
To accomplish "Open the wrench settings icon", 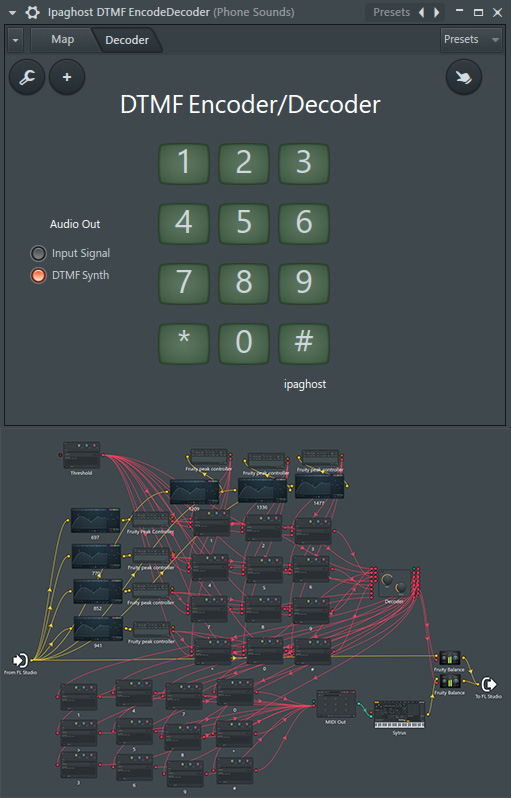I will [27, 77].
